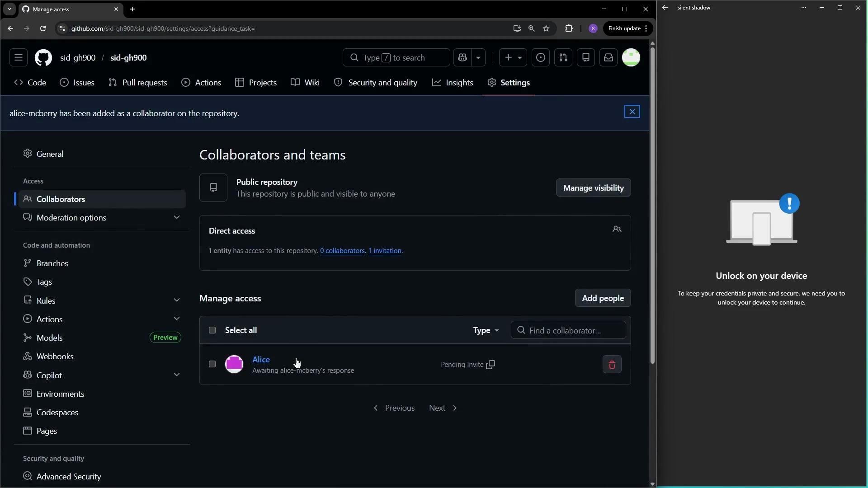The image size is (868, 488).
Task: Open the Security and quality tab
Action: click(376, 83)
